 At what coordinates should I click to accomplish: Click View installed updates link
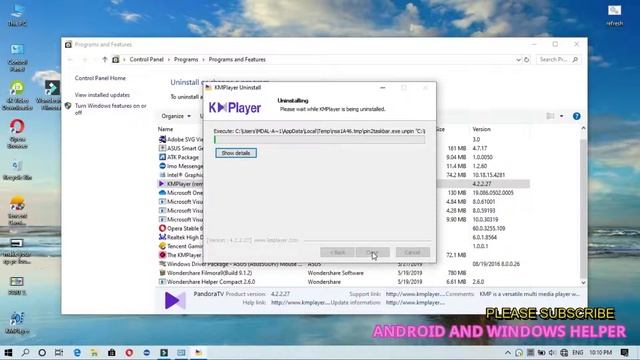(x=102, y=95)
